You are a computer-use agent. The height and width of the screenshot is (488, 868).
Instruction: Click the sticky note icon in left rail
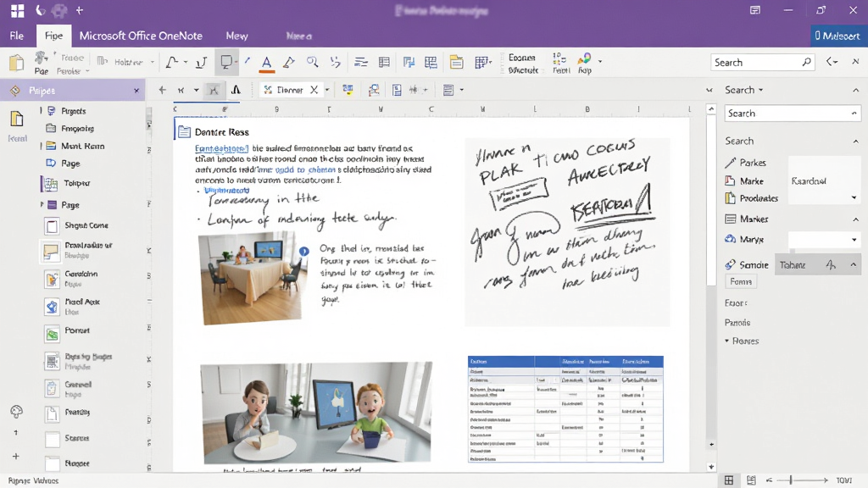click(x=17, y=119)
